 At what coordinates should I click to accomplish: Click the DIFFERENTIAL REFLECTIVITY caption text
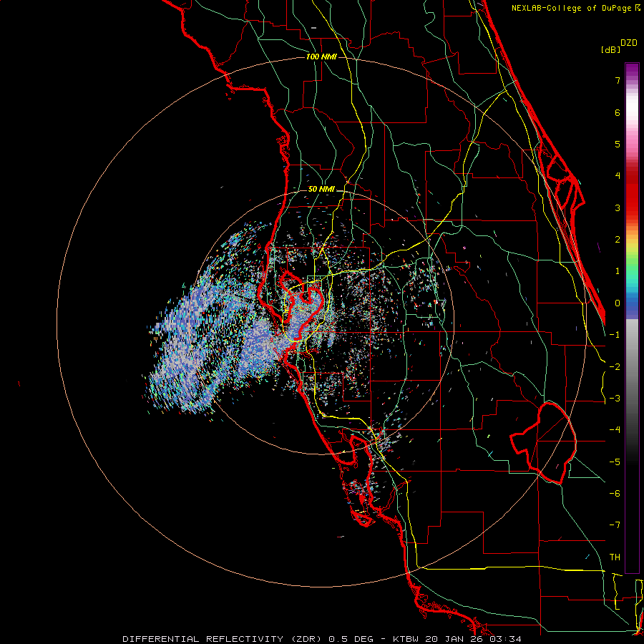click(x=203, y=639)
